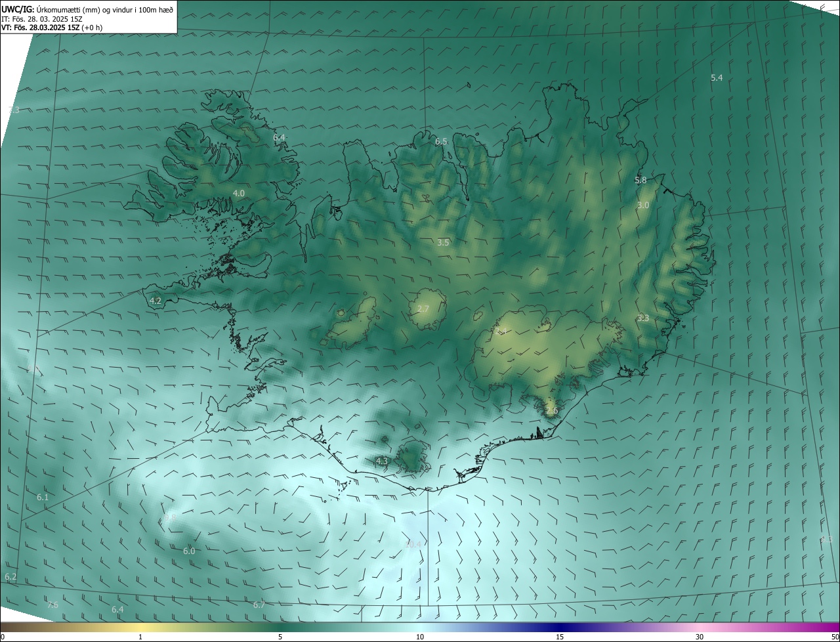
Task: Click the 2.7 value on Hofsjökull glacier
Action: coord(423,309)
